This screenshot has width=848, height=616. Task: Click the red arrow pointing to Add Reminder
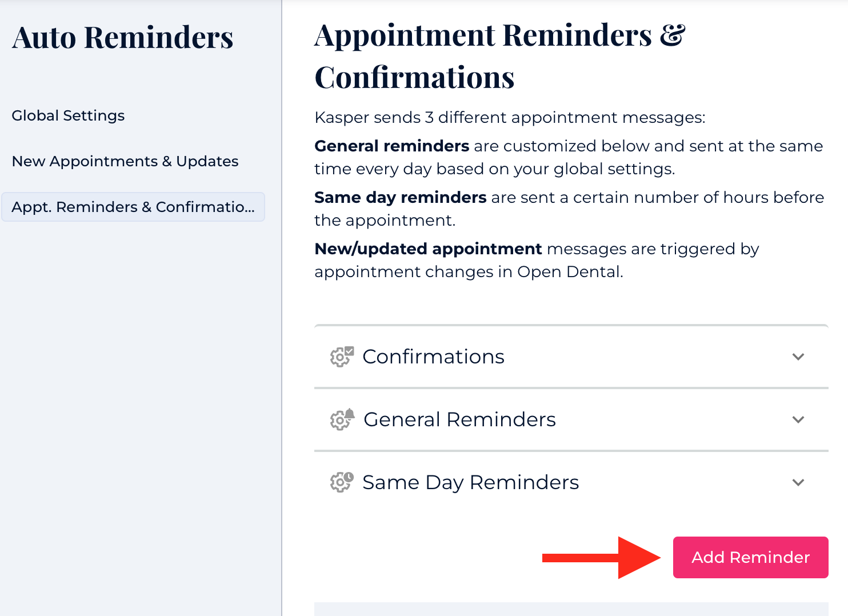coord(601,558)
